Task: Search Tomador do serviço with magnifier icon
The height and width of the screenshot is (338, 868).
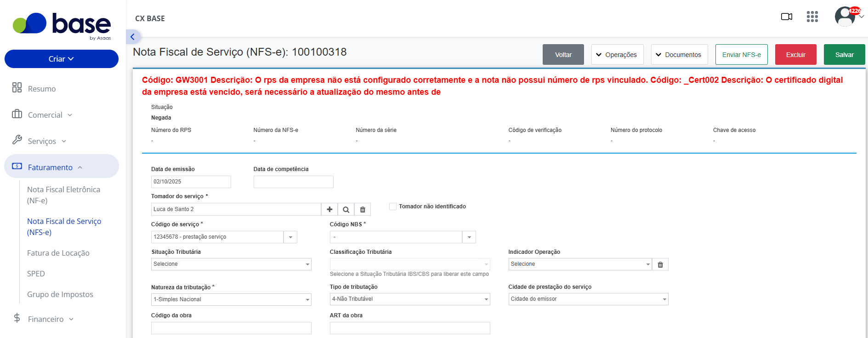Action: click(346, 209)
